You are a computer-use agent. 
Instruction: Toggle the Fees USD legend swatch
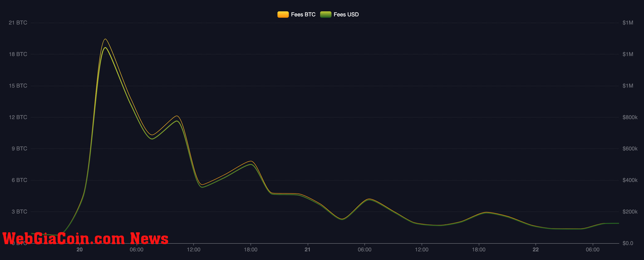(x=326, y=15)
